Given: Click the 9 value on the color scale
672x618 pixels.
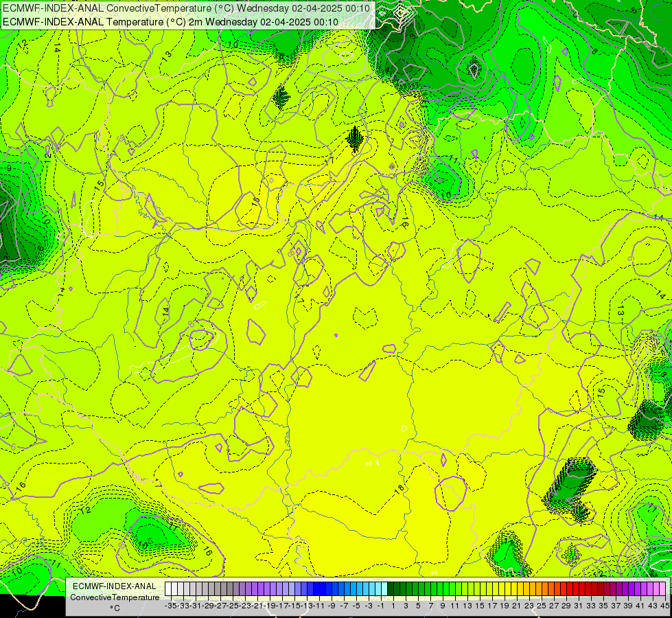Looking at the screenshot, I should tap(443, 606).
